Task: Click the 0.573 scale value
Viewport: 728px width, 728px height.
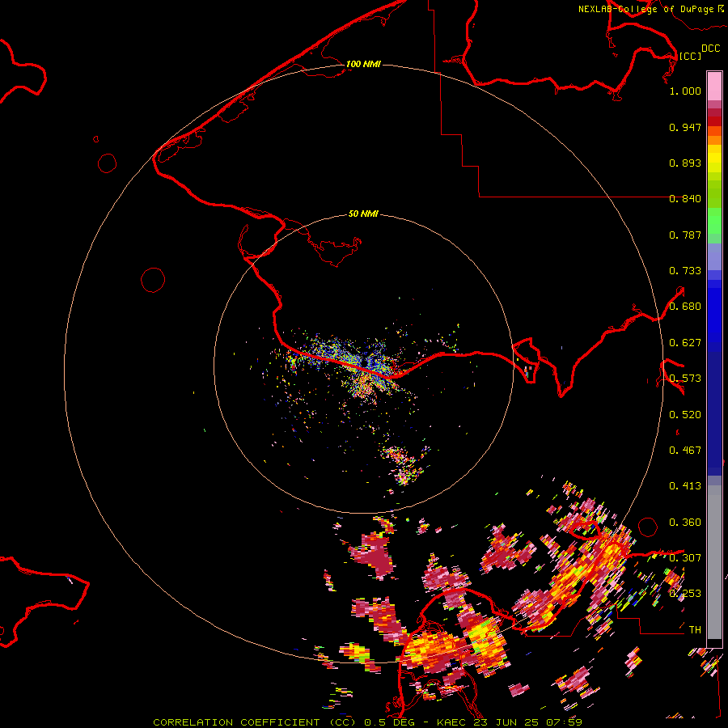Action: coord(685,379)
